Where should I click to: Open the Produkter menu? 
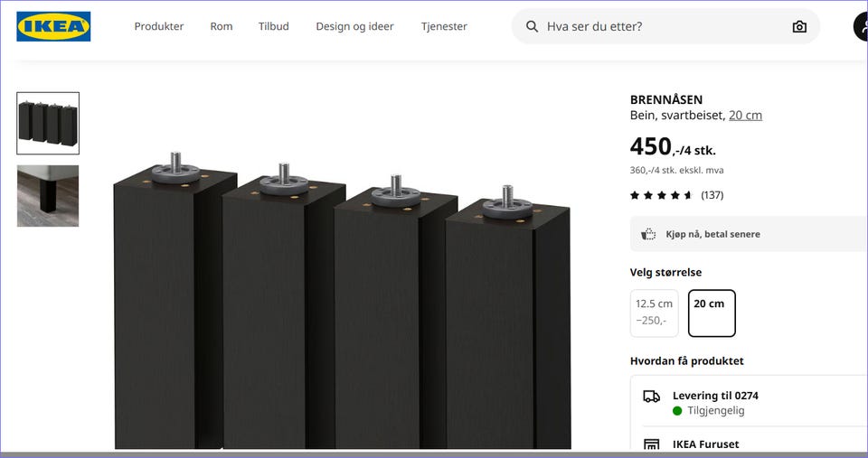coord(159,26)
